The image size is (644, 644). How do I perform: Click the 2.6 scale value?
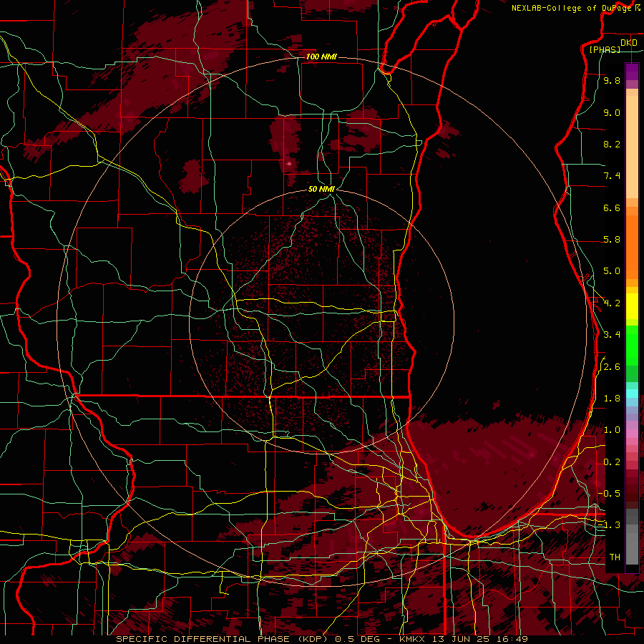coord(612,367)
